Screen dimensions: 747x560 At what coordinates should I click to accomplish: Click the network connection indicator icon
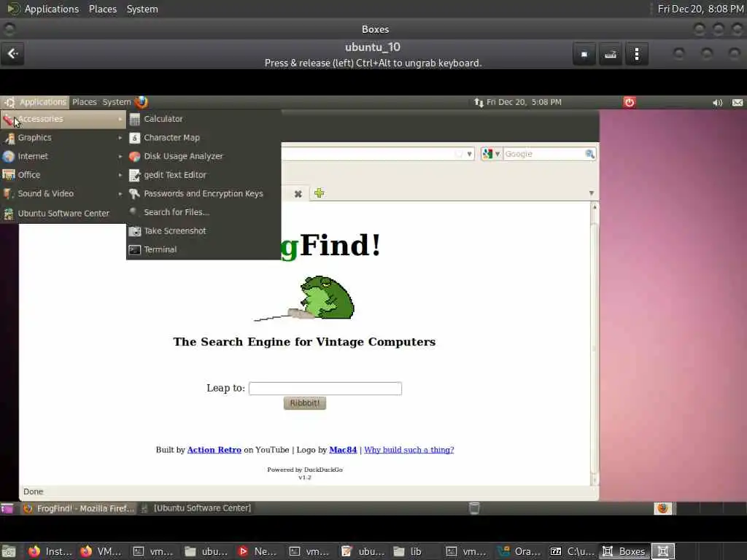pos(479,102)
